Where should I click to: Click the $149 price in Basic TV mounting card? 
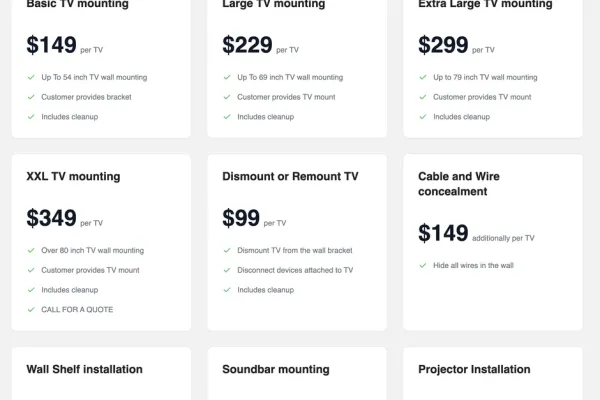click(x=51, y=45)
